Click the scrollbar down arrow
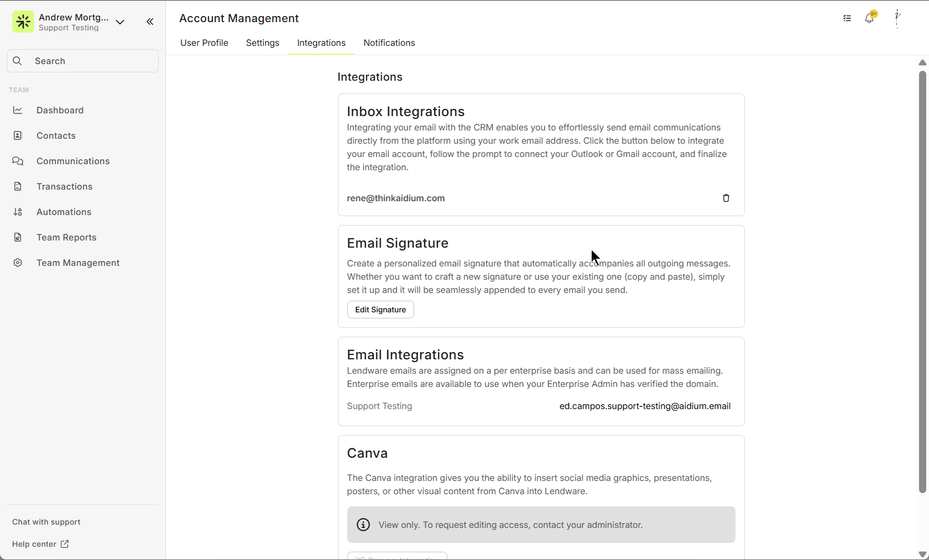The image size is (929, 560). click(922, 554)
